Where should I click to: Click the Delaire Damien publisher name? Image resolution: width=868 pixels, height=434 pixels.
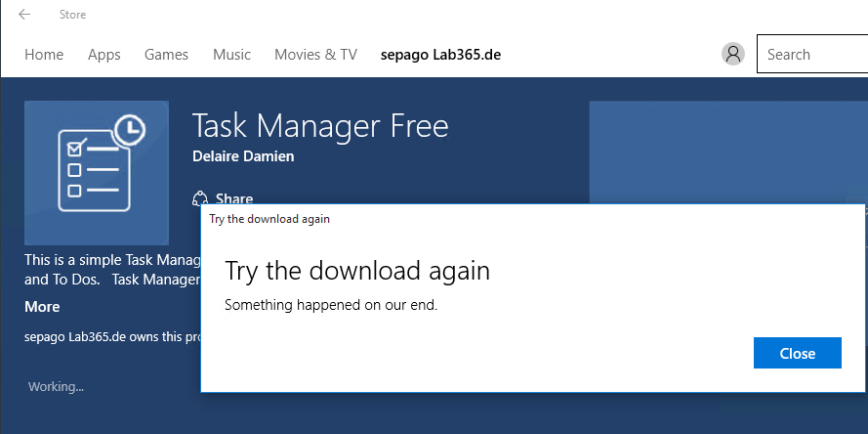click(243, 156)
